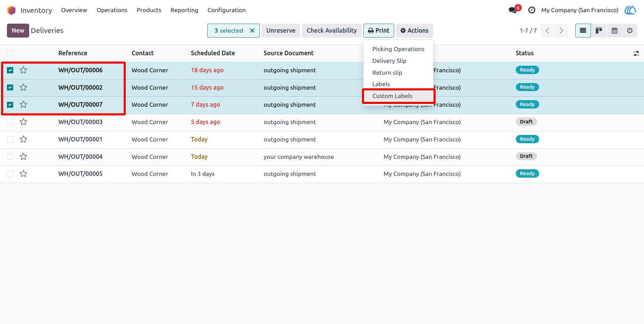Expand the Configuration menu
Screen dimensions: 644x324
[x=226, y=10]
